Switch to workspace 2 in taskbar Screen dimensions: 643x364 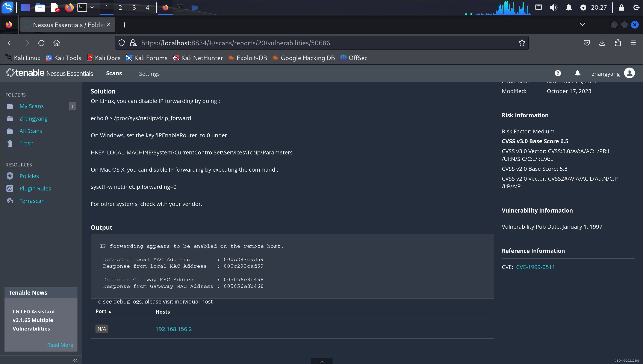pos(120,8)
